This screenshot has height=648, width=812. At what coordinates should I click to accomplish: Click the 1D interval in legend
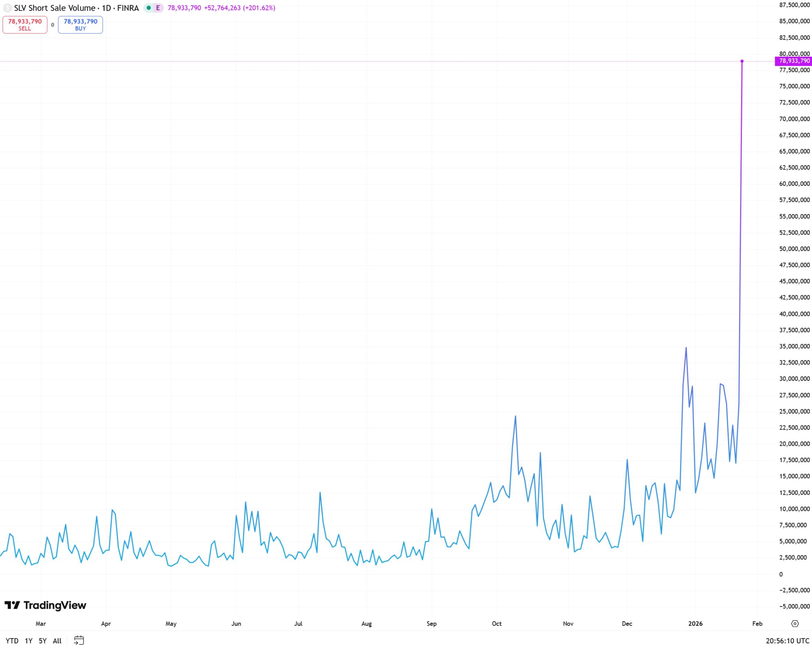click(106, 8)
